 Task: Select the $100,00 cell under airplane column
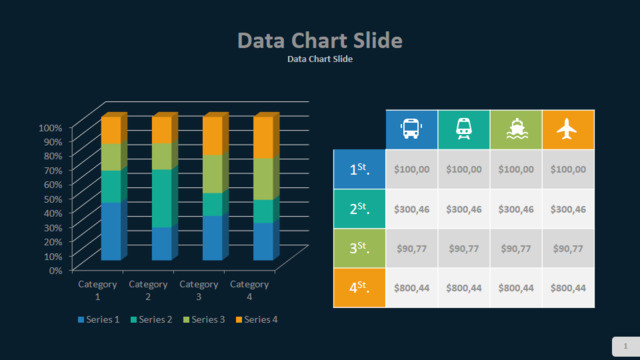568,169
